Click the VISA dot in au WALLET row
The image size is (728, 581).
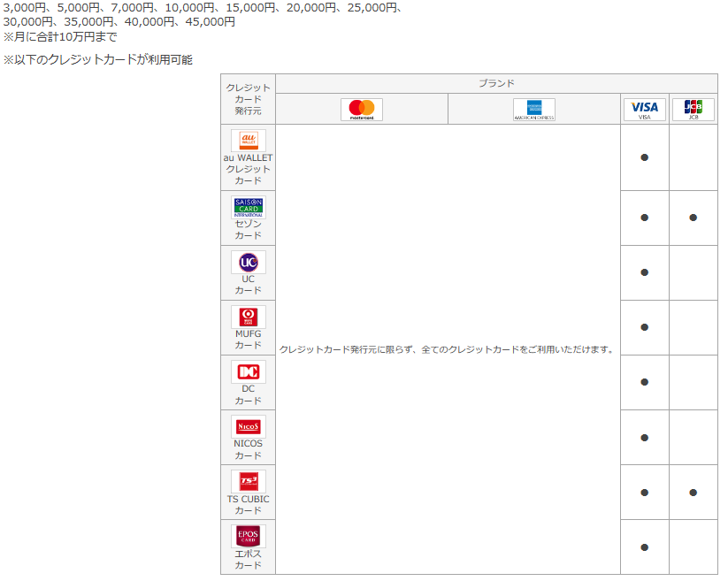[645, 157]
